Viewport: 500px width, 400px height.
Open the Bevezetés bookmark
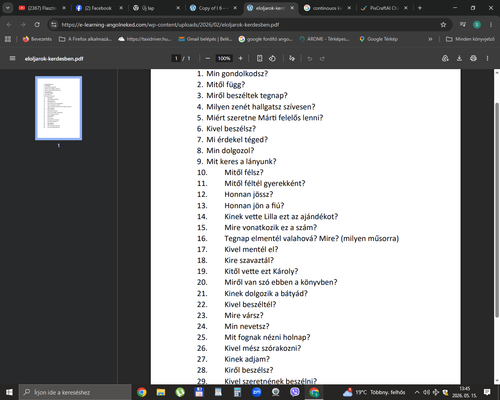[x=37, y=39]
